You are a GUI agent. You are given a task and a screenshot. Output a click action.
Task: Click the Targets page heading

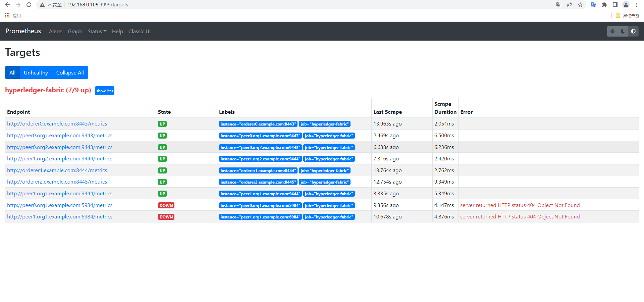point(22,53)
